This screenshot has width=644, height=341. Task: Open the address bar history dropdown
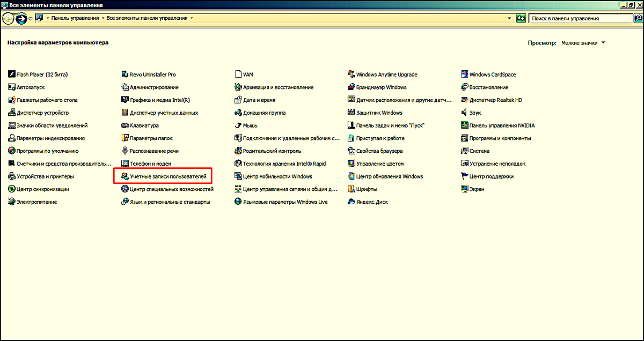(x=509, y=18)
